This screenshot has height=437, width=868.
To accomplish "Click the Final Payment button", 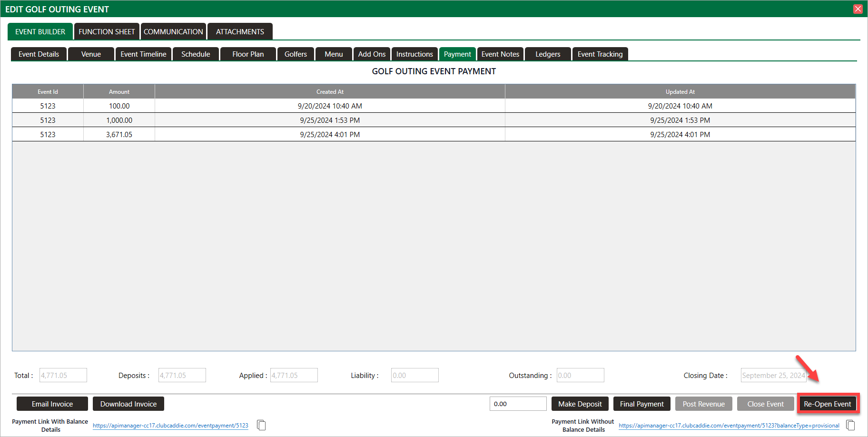I will [642, 404].
